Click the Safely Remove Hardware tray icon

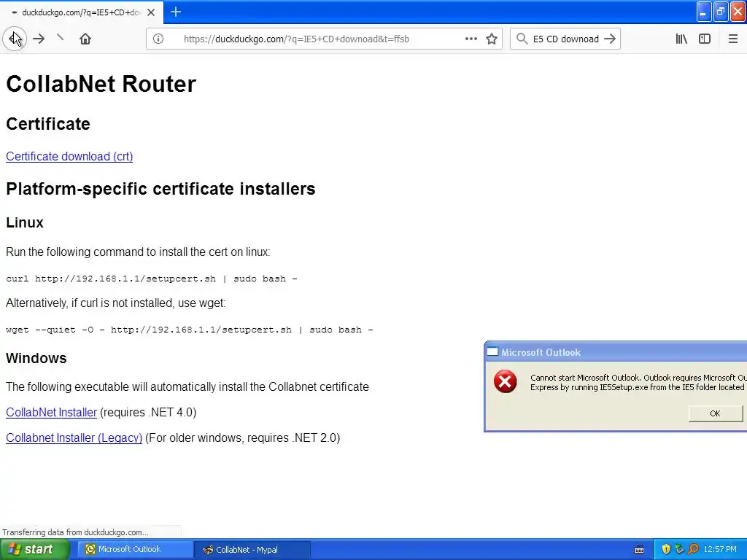pyautogui.click(x=679, y=549)
